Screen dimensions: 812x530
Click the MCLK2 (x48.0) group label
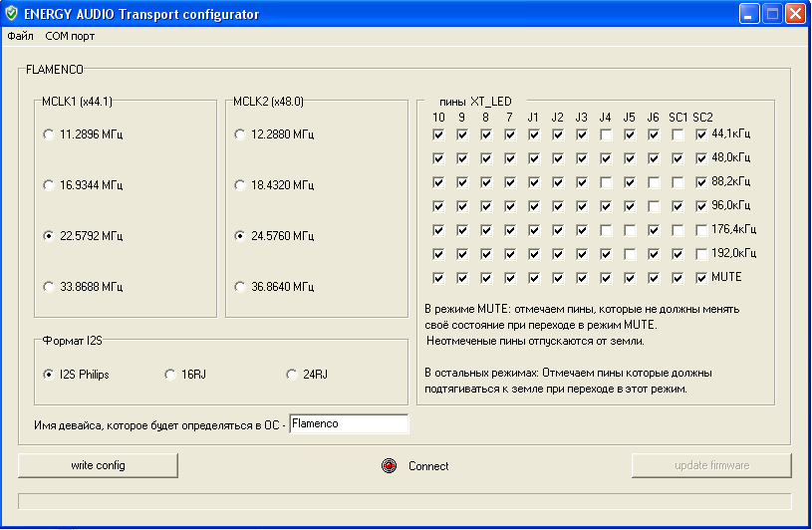268,102
